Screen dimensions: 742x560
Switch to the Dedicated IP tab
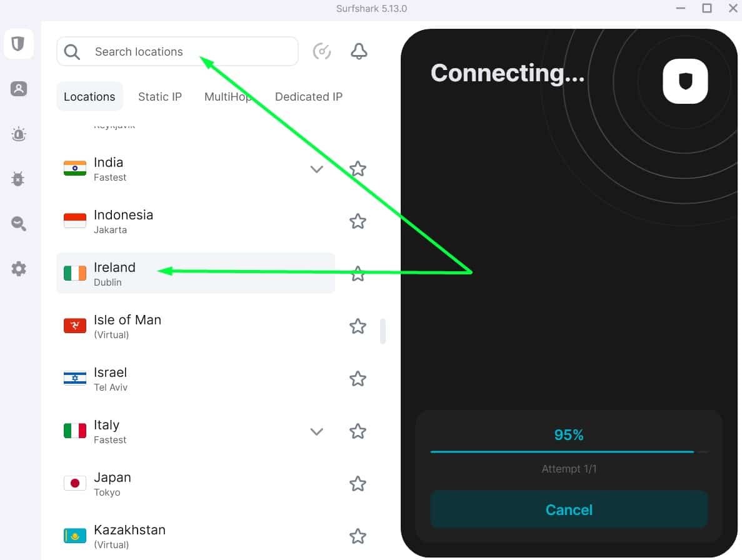pyautogui.click(x=309, y=96)
